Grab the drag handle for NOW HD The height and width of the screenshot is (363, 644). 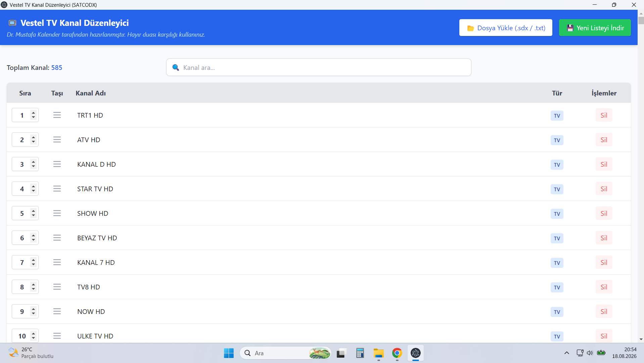(57, 311)
